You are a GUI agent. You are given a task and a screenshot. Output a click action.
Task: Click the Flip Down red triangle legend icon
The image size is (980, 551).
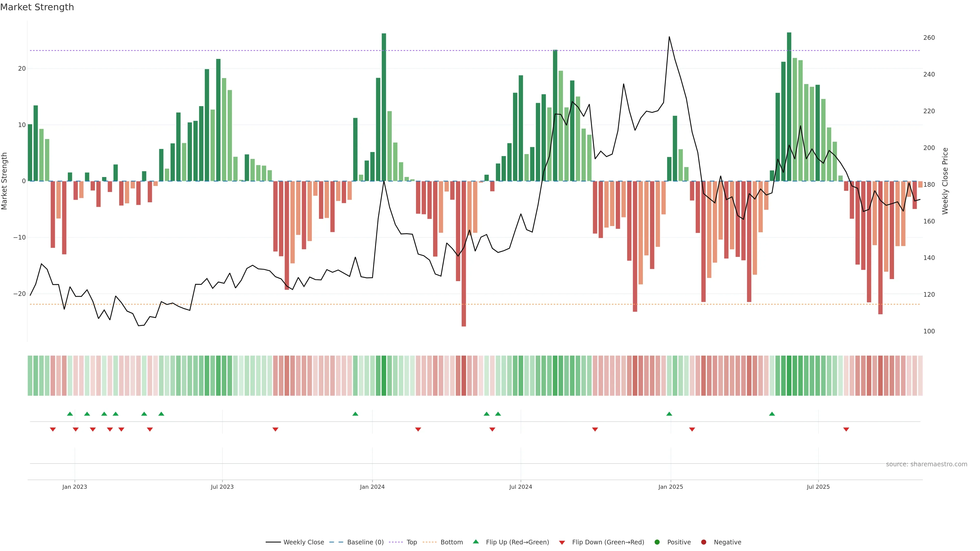(562, 543)
